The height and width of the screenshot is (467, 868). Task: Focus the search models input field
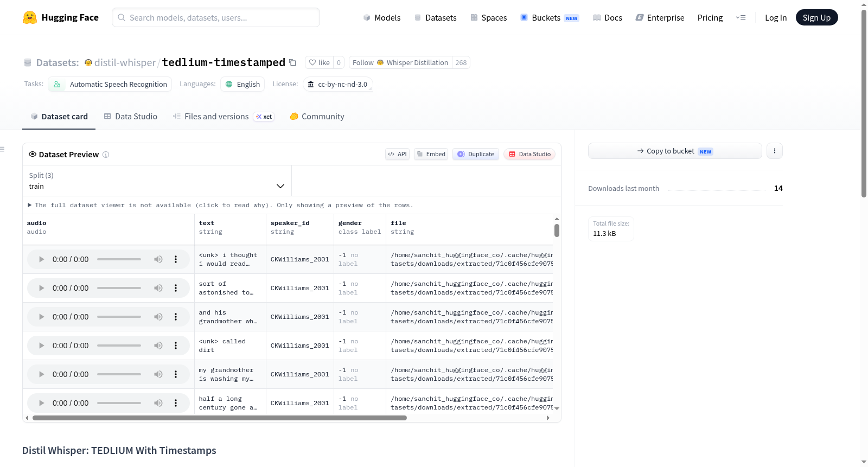(x=216, y=17)
